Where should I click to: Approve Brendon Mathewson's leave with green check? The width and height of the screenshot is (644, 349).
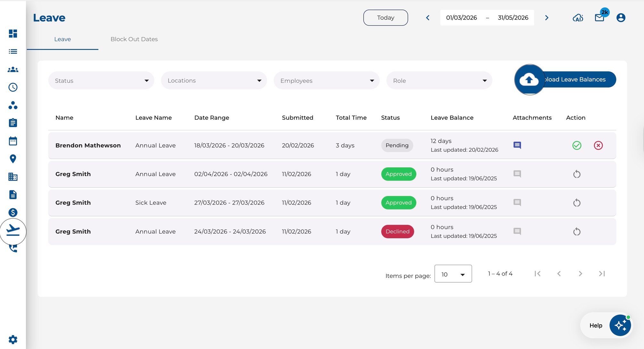(577, 145)
